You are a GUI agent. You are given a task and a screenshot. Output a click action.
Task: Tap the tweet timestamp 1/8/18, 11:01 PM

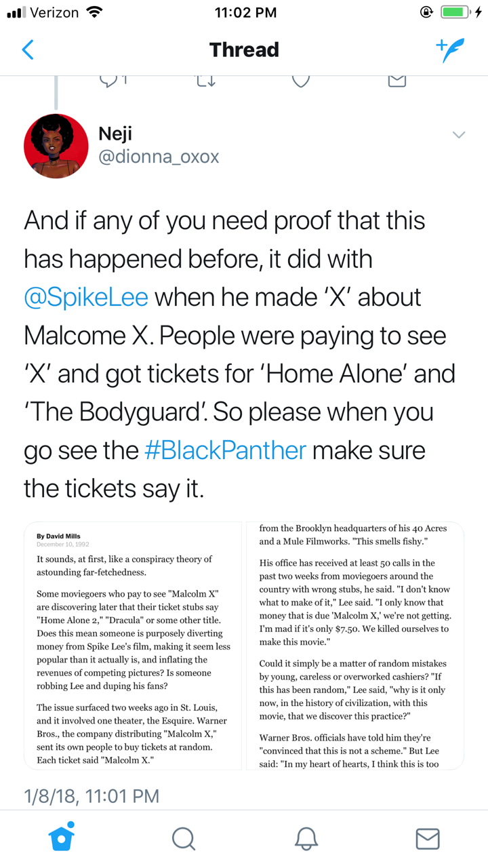tap(91, 795)
